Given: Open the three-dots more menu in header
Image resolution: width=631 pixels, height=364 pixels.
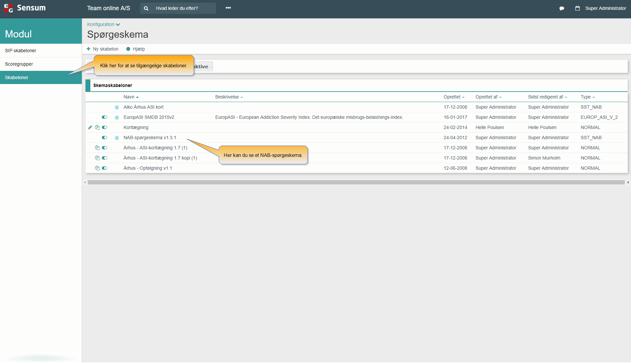Looking at the screenshot, I should click(228, 8).
